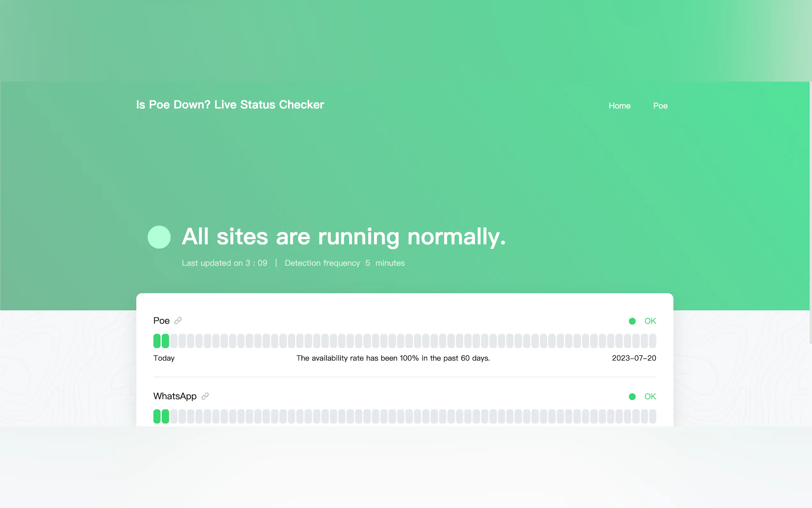Click the WhatsApp service name
The width and height of the screenshot is (812, 508).
[x=175, y=396]
